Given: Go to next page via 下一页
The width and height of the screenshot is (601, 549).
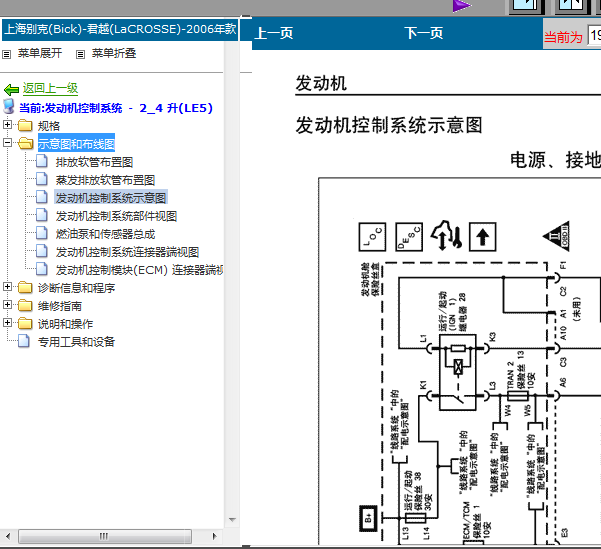Looking at the screenshot, I should (x=423, y=33).
